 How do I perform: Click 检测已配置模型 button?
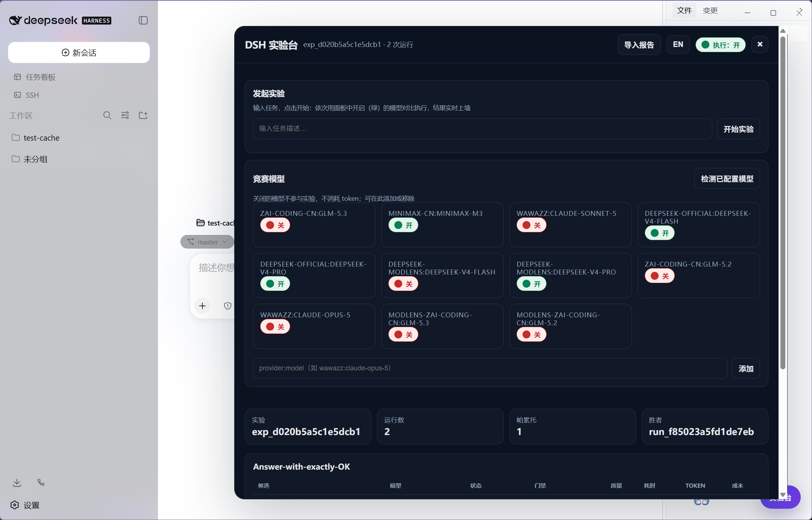click(x=727, y=179)
